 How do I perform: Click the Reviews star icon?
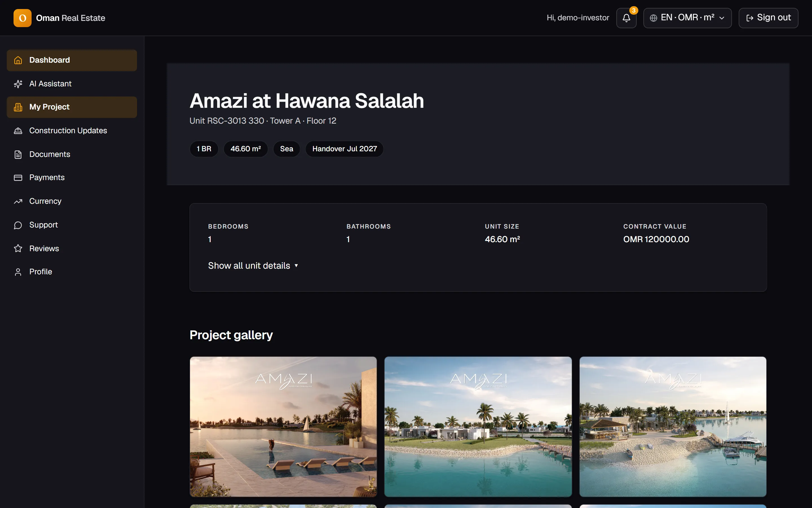click(18, 248)
